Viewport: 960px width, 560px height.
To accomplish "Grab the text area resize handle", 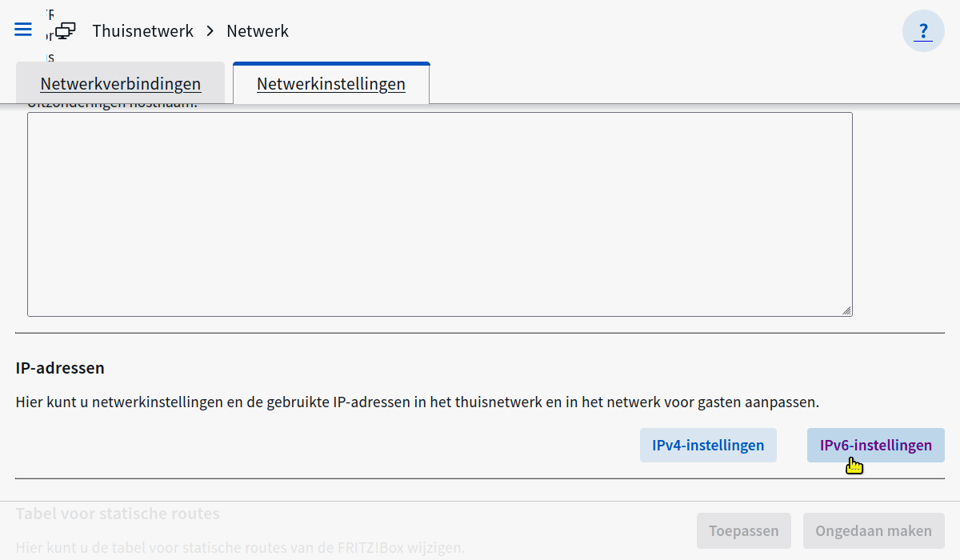I will tap(846, 310).
